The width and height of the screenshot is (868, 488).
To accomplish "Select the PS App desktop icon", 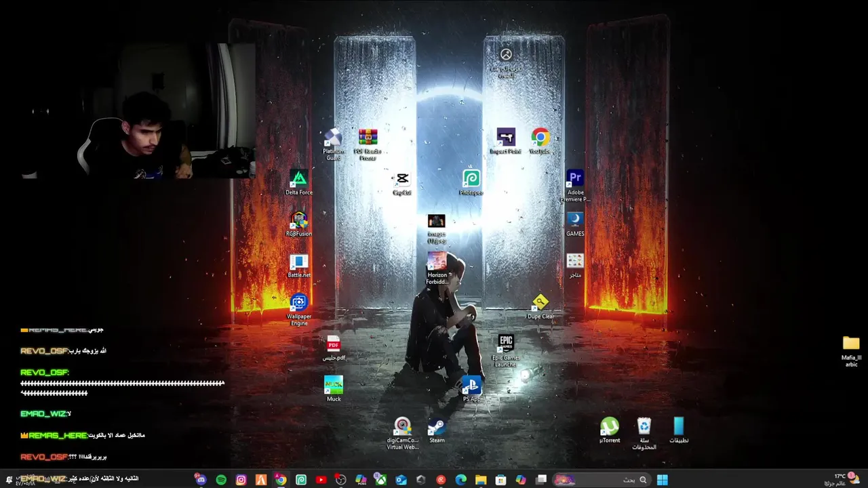I will (471, 390).
